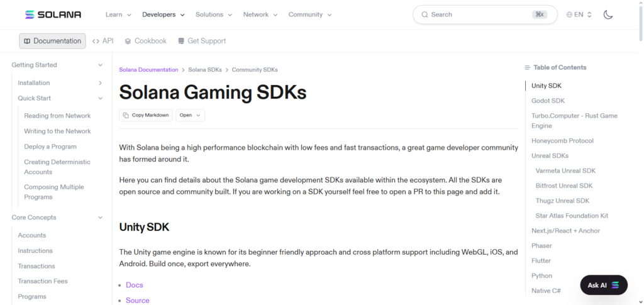Open the Unity SDK Docs link
This screenshot has width=644, height=305.
tap(135, 285)
